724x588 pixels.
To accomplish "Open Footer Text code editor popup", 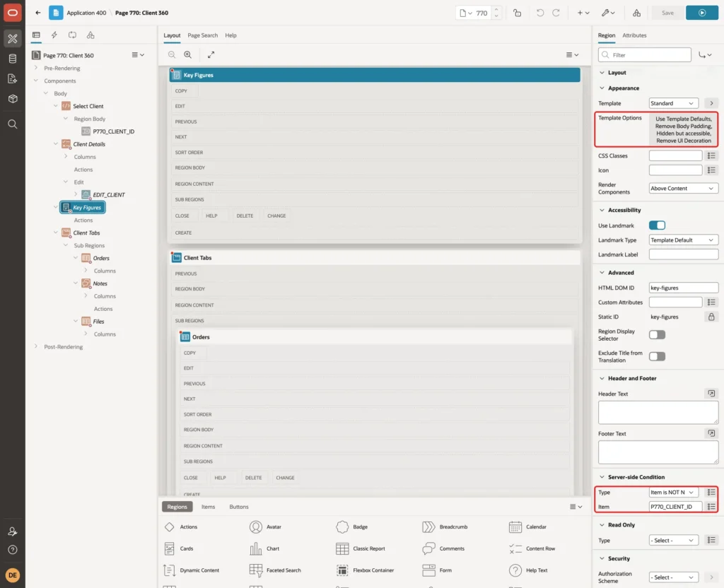I will pos(711,433).
